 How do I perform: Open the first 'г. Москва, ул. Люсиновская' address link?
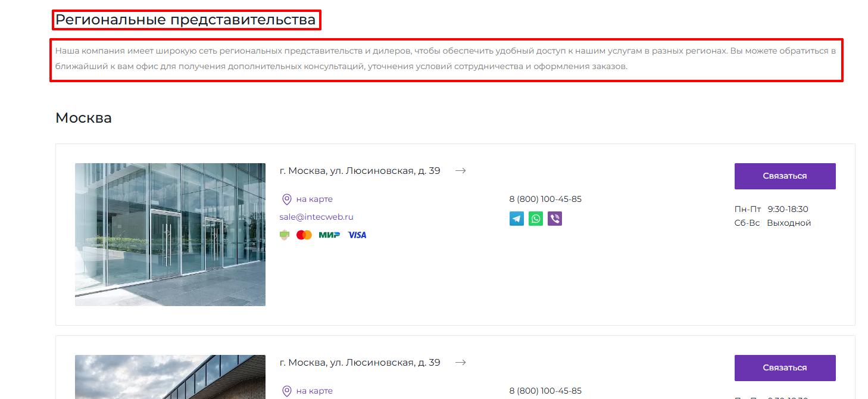[x=360, y=171]
